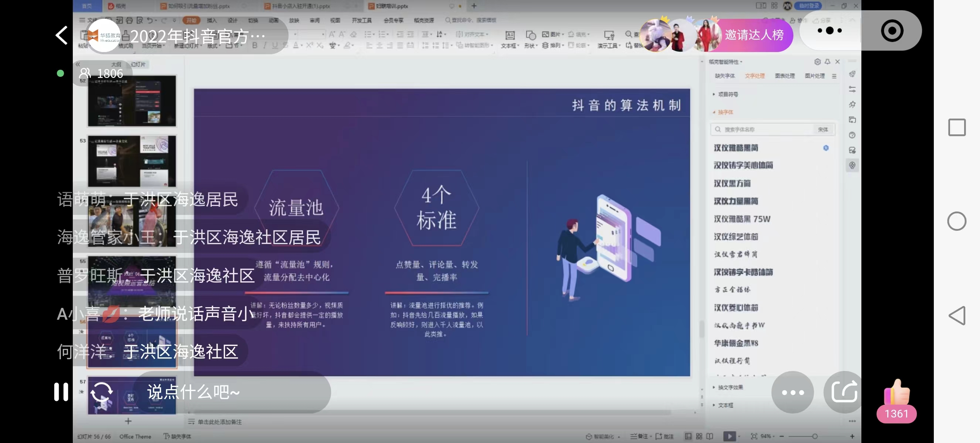
Task: Tap the Android back triangle
Action: tap(956, 315)
